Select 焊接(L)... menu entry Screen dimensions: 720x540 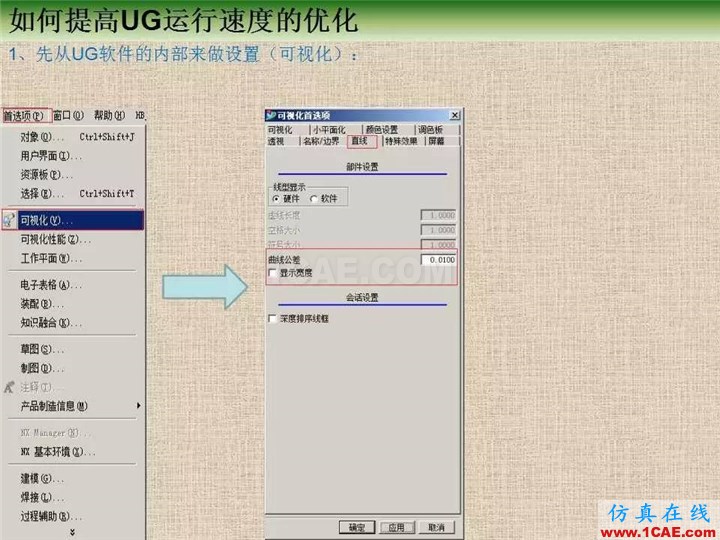click(x=42, y=497)
